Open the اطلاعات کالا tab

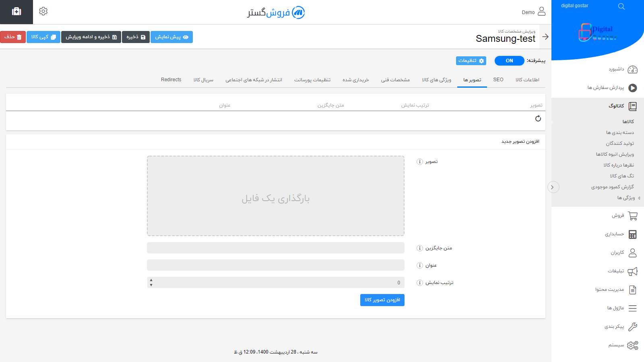click(x=527, y=80)
